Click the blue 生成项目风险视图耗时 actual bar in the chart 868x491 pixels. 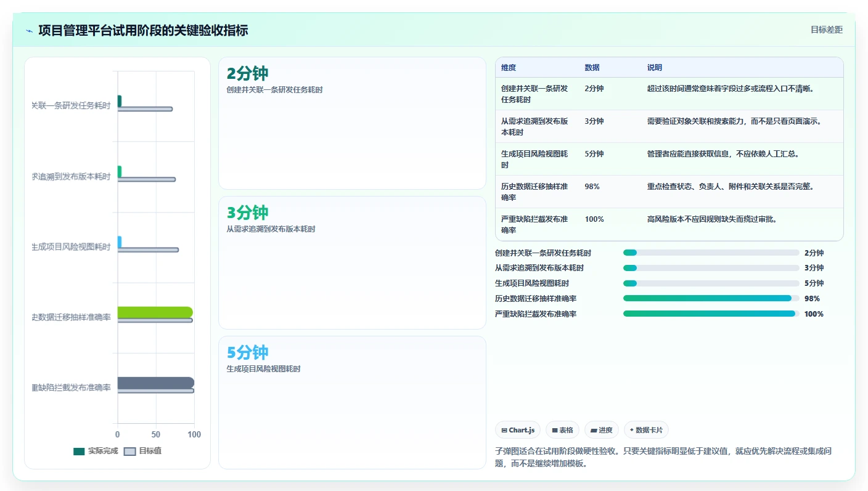[120, 242]
